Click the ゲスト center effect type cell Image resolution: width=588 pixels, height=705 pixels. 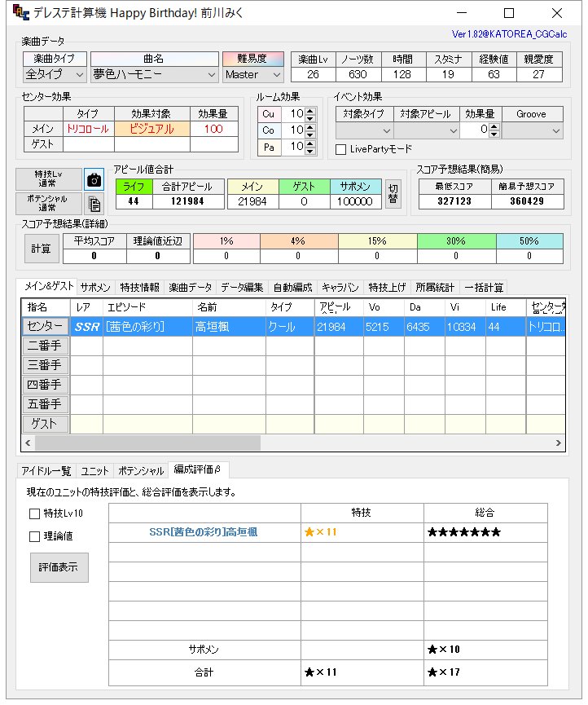(x=89, y=144)
